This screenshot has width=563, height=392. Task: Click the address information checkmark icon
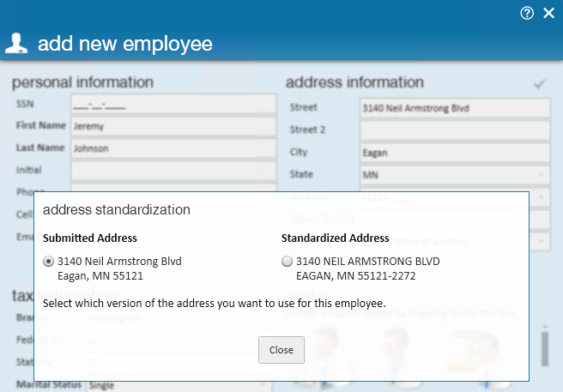click(x=540, y=84)
